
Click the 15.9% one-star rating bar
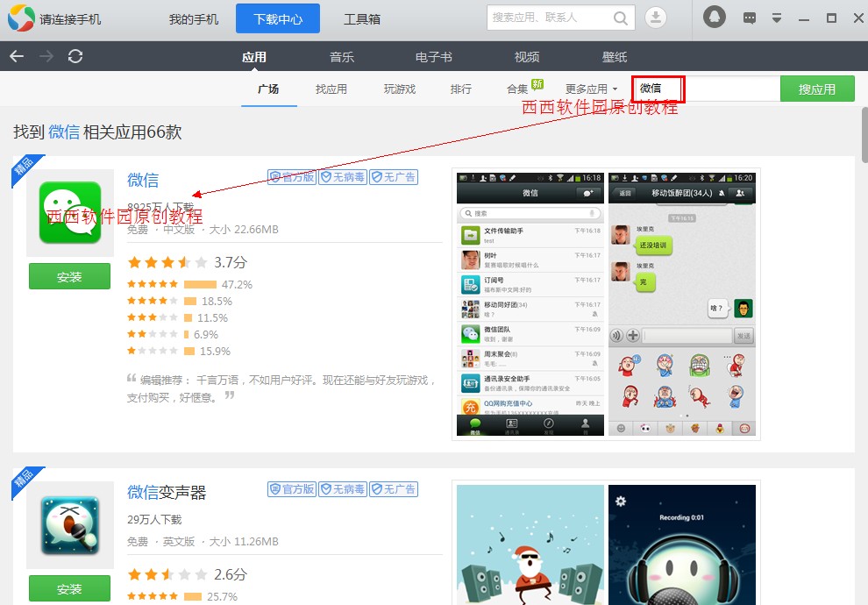click(x=189, y=351)
